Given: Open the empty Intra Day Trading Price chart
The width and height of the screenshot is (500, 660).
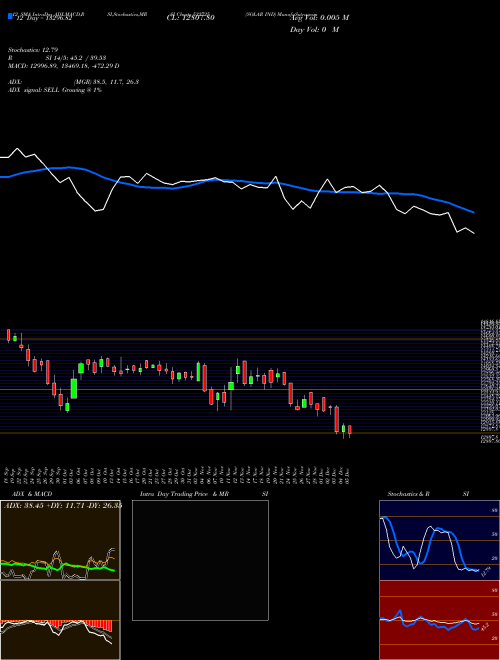Looking at the screenshot, I should pos(200,560).
